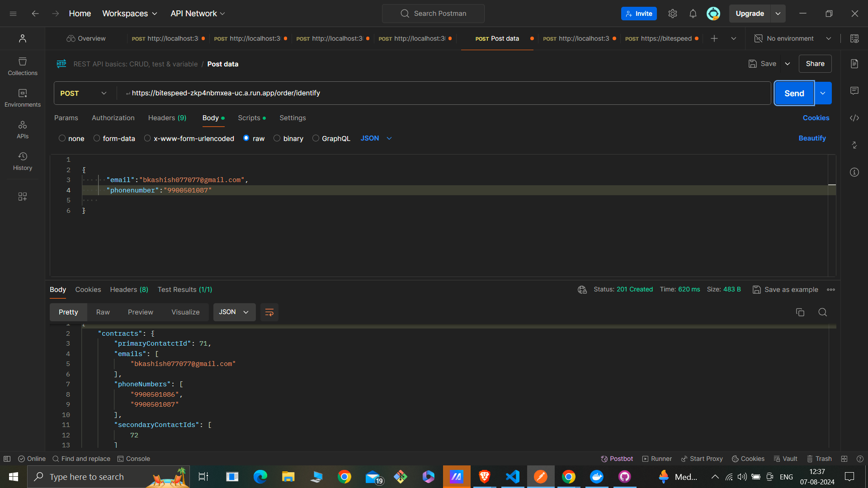This screenshot has width=868, height=488.
Task: Select the binary body radio button
Action: (277, 138)
